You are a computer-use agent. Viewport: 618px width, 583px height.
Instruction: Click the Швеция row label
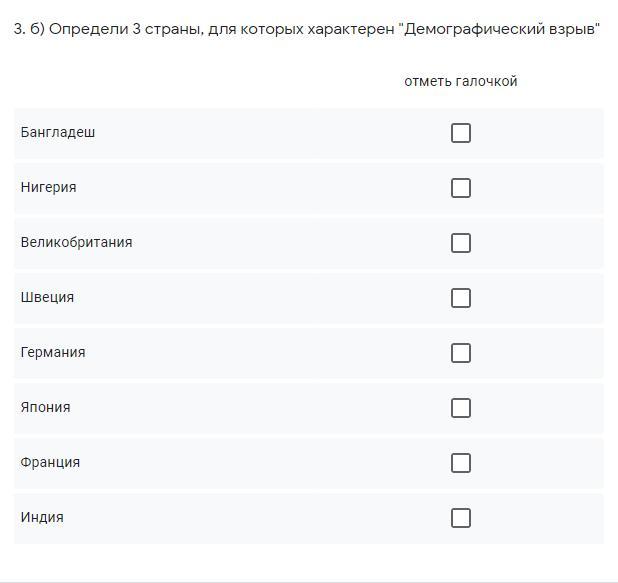tap(47, 297)
